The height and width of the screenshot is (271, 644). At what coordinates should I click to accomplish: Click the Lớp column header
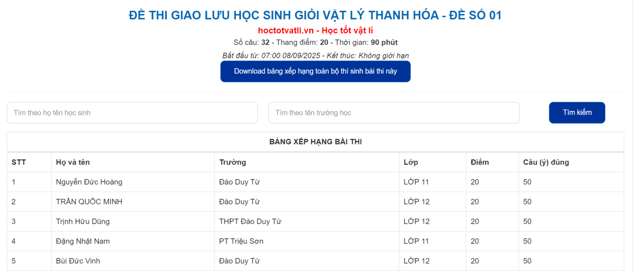click(411, 162)
